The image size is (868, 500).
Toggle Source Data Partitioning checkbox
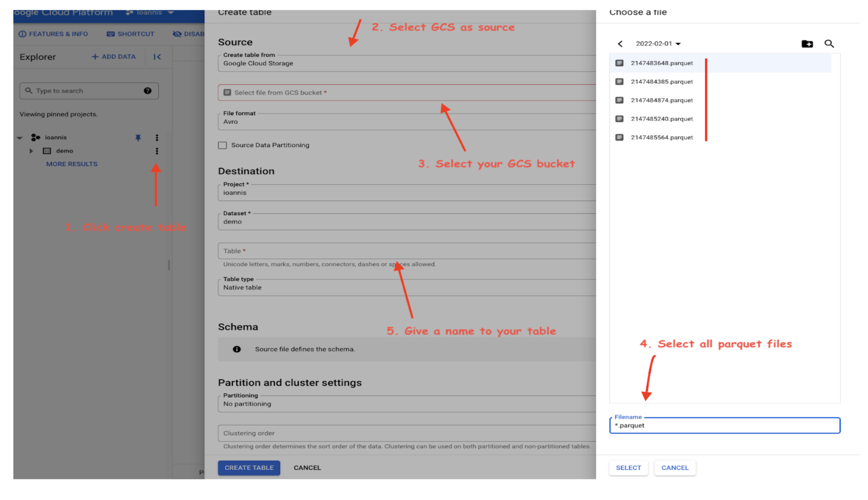click(x=223, y=145)
